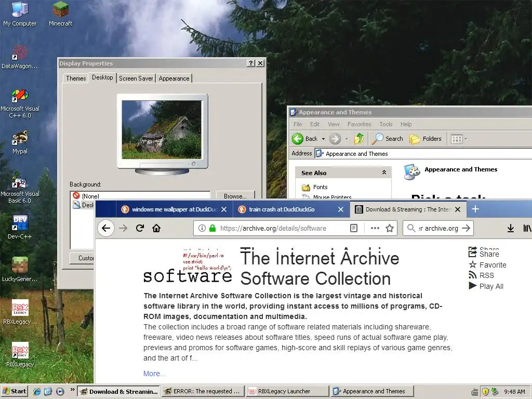Click the browser back arrow button
The image size is (532, 399).
click(106, 228)
